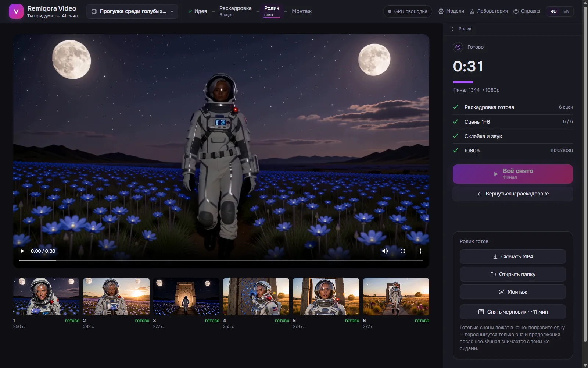Select the Ролик step tab
The height and width of the screenshot is (368, 588).
(x=272, y=11)
